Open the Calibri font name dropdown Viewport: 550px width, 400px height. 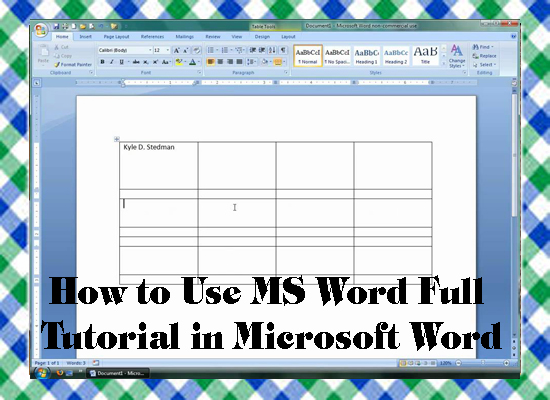[125, 50]
